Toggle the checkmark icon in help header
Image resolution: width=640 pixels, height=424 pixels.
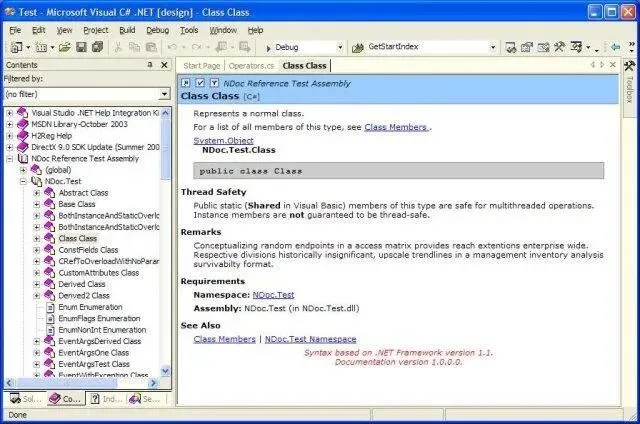[200, 83]
